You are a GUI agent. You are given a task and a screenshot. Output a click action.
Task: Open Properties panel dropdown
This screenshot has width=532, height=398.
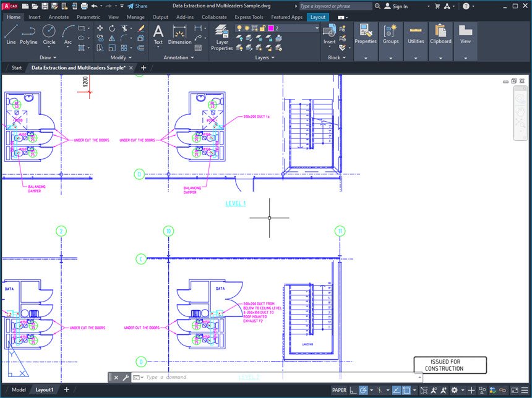click(366, 58)
